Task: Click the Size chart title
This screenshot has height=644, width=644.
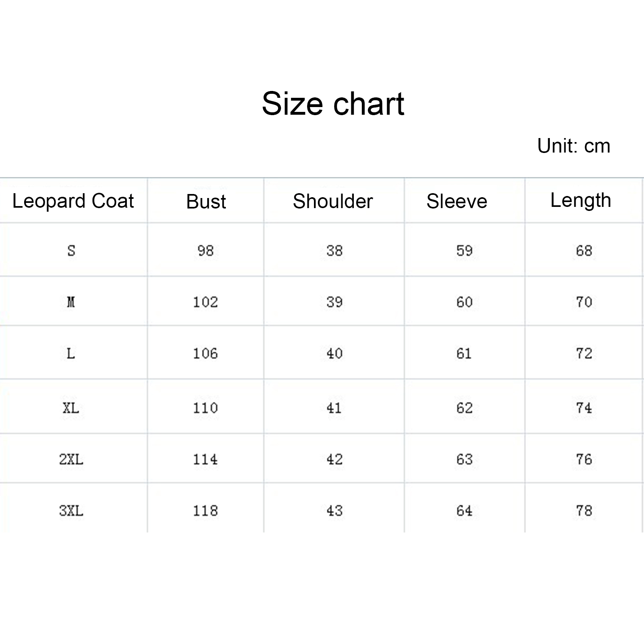Action: point(333,104)
